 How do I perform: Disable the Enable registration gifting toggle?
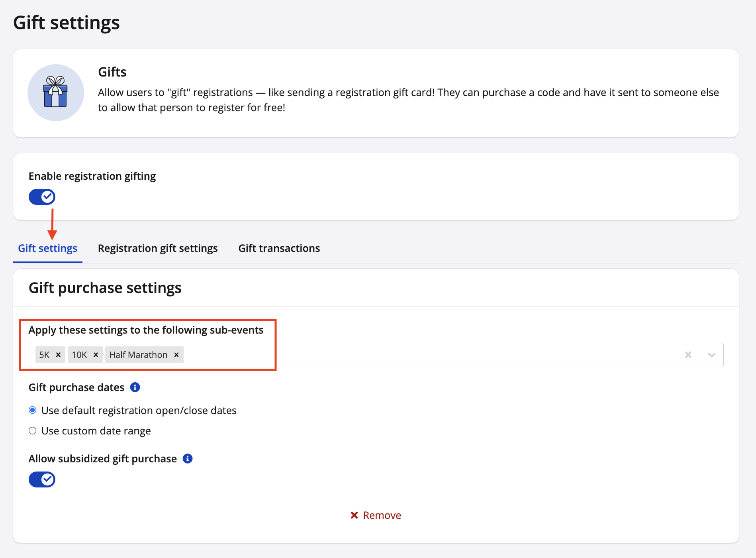pyautogui.click(x=42, y=197)
